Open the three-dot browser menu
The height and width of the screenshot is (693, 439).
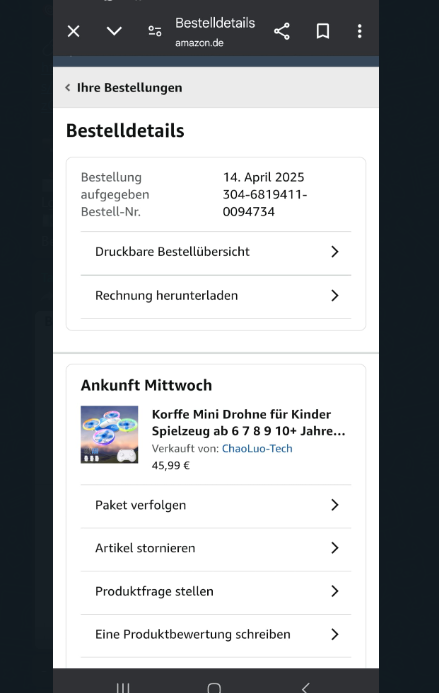point(359,31)
